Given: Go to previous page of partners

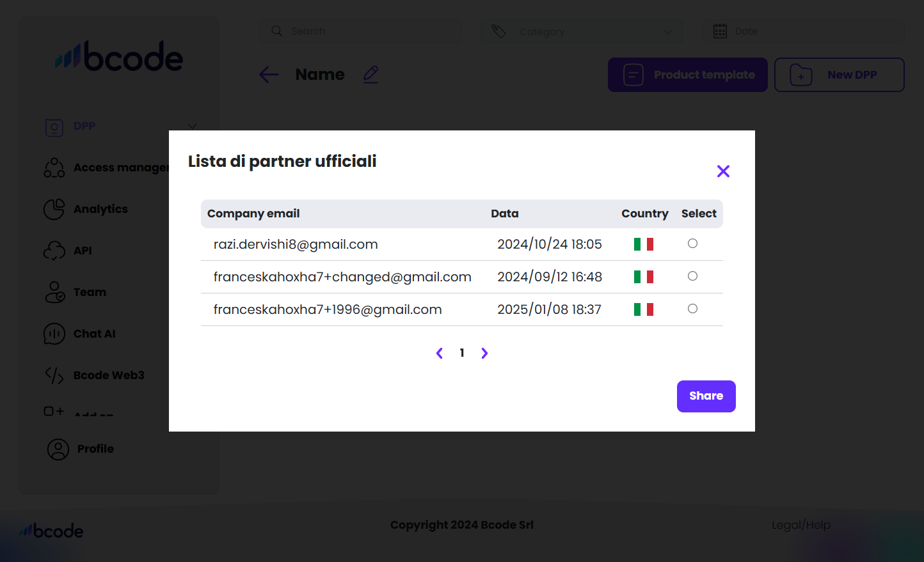Looking at the screenshot, I should click(440, 353).
